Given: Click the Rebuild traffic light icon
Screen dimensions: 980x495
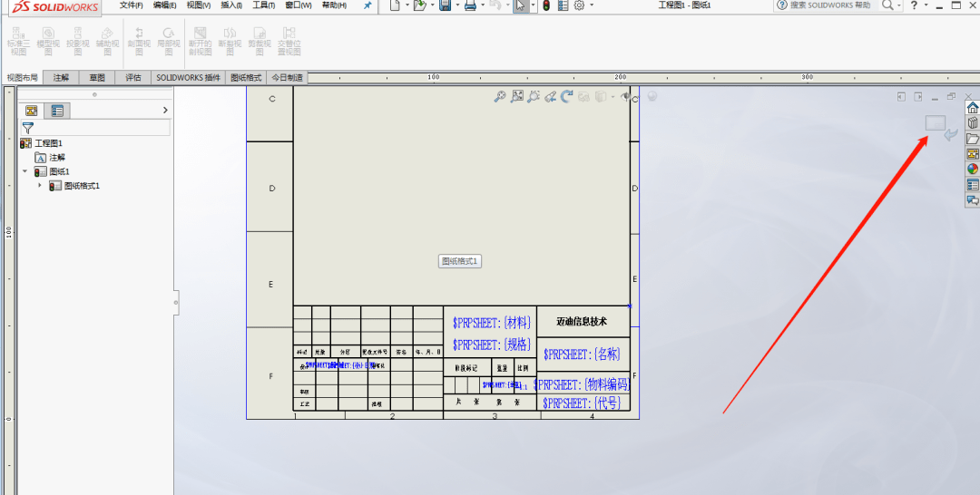Looking at the screenshot, I should click(x=546, y=5).
